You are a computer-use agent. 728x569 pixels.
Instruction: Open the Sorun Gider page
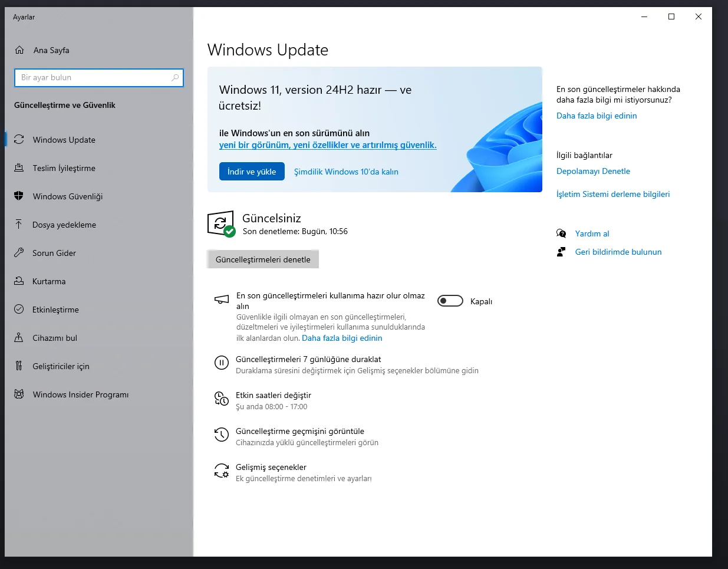tap(98, 253)
